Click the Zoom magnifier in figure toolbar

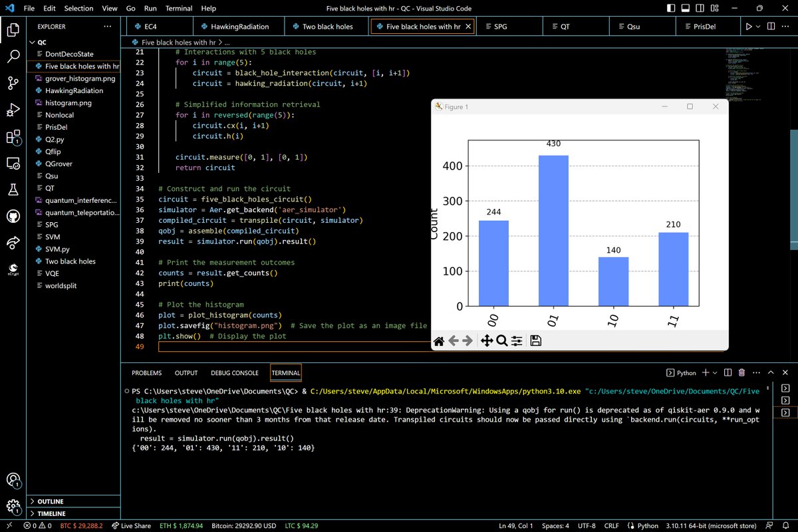[x=502, y=340]
